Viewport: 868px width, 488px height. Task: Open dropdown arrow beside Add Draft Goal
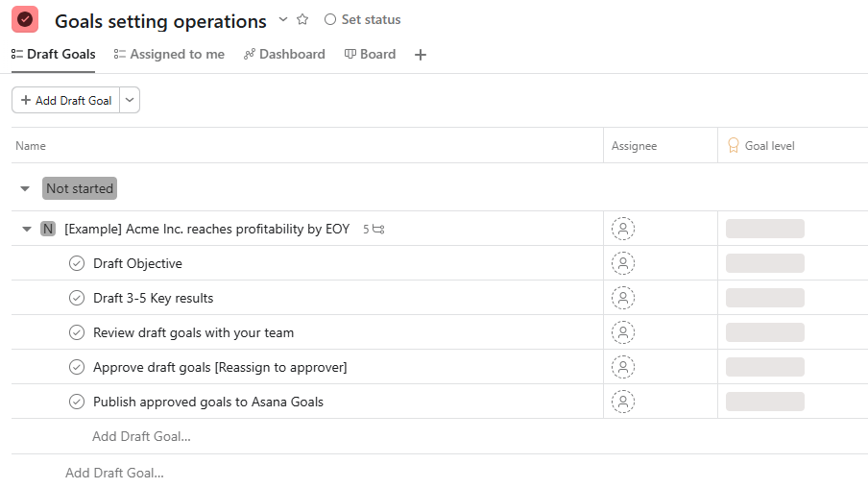pyautogui.click(x=130, y=100)
